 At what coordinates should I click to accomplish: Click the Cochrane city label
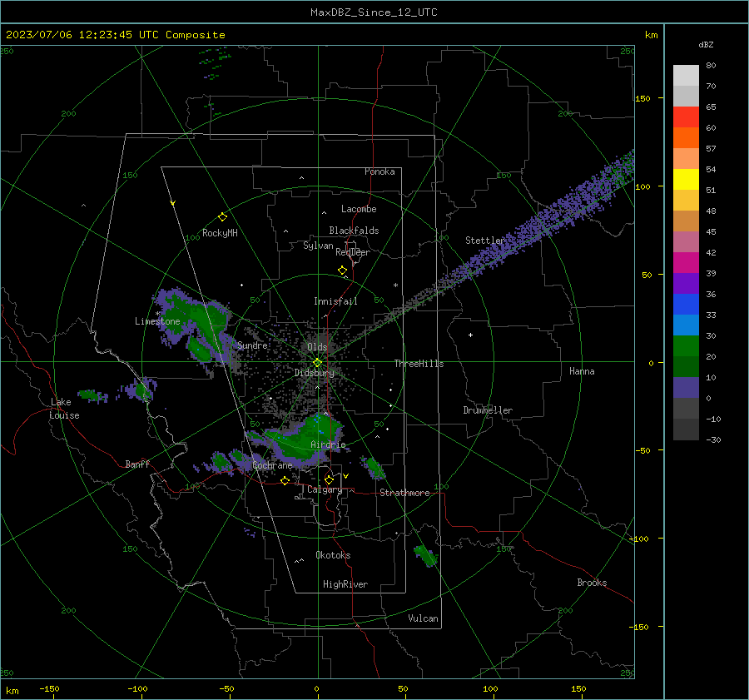point(272,465)
